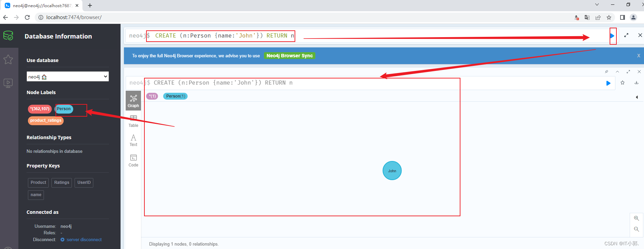644x249 pixels.
Task: Run the query in the top editor
Action: tap(612, 35)
